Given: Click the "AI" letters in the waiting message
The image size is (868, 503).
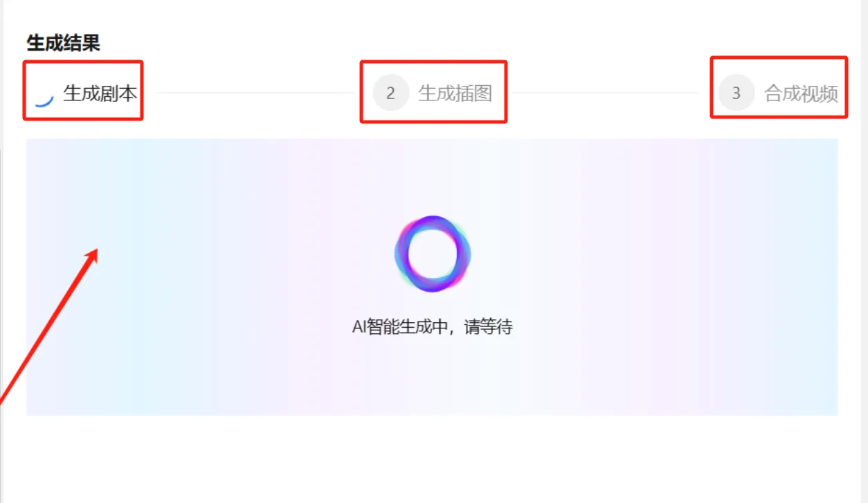Looking at the screenshot, I should pyautogui.click(x=359, y=327).
